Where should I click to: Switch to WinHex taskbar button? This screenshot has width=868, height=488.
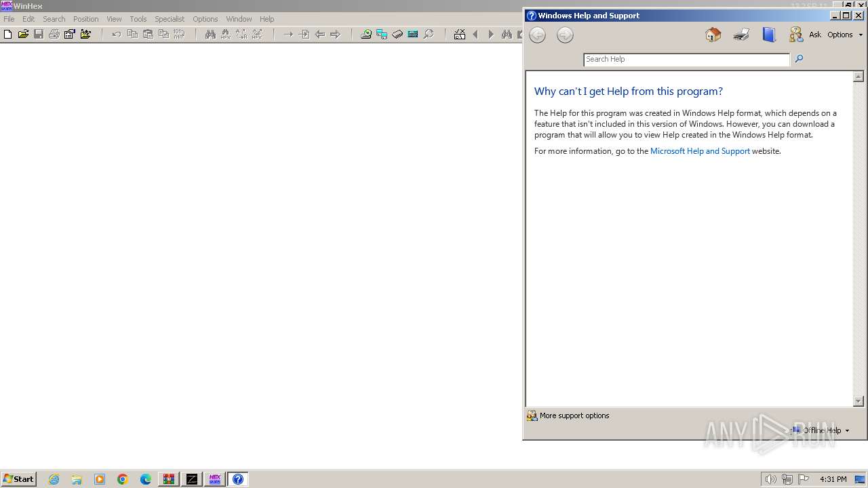tap(215, 479)
